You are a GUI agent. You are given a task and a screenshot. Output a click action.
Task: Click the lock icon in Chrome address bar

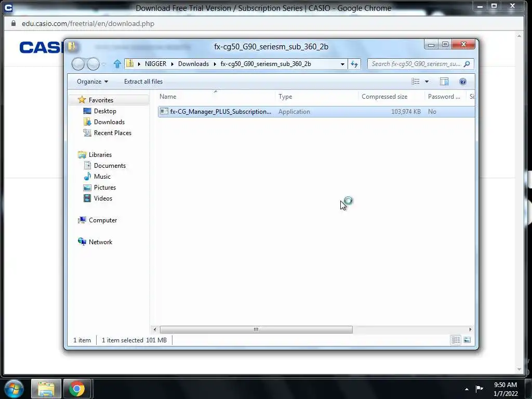13,23
